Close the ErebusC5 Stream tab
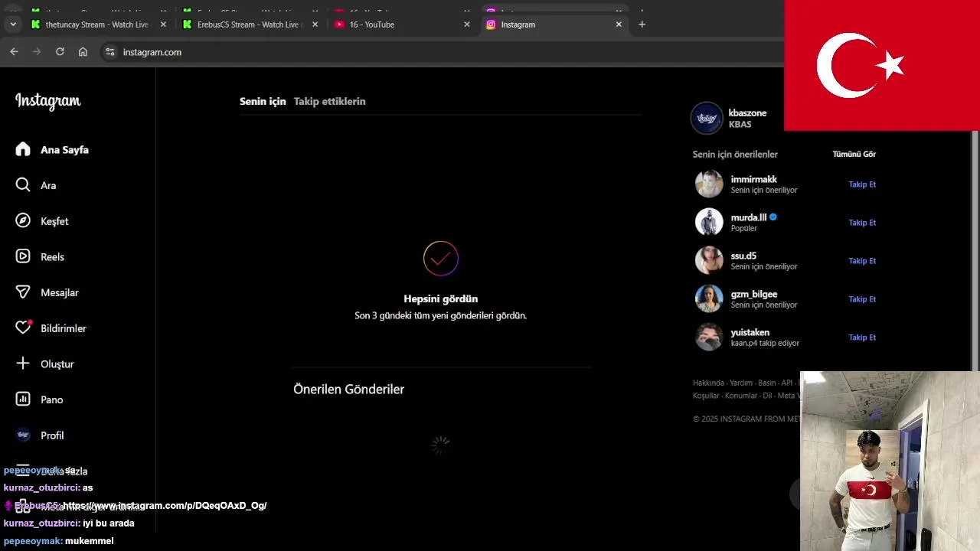The height and width of the screenshot is (551, 980). [x=315, y=24]
